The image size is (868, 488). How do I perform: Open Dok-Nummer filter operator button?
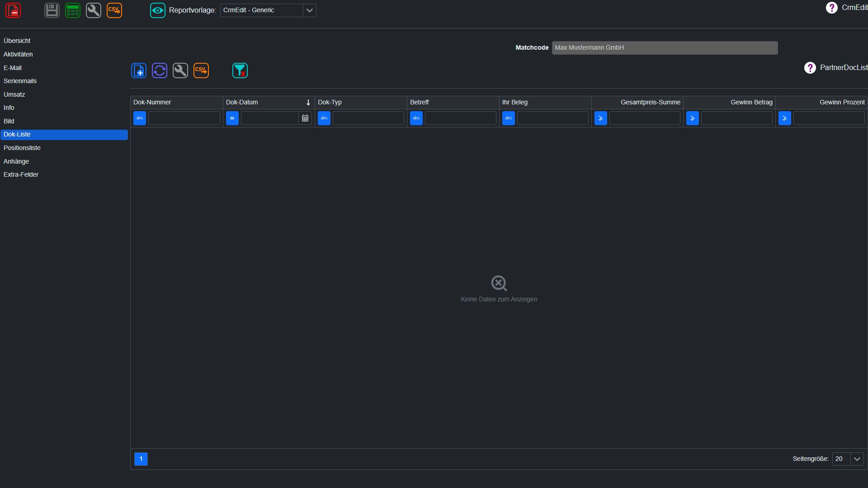pos(140,118)
